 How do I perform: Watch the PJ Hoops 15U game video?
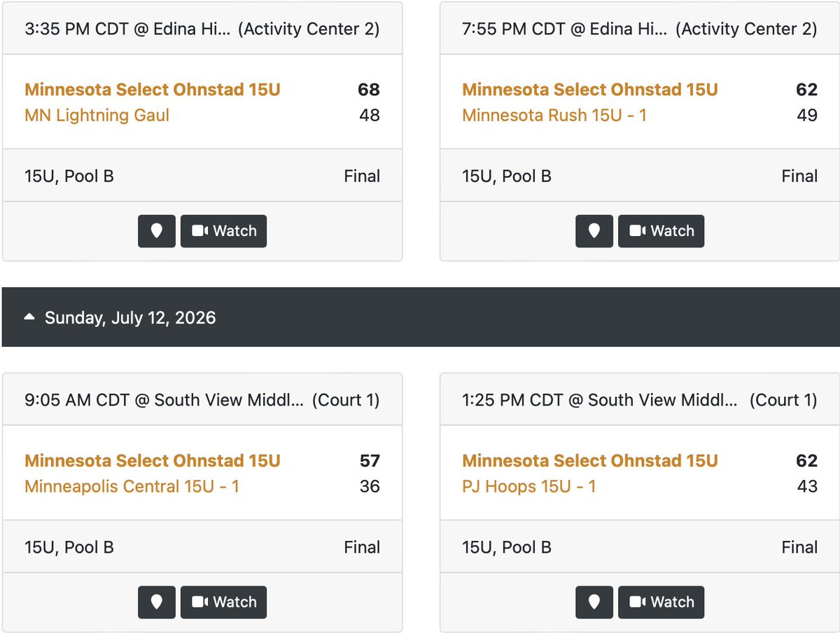point(661,602)
